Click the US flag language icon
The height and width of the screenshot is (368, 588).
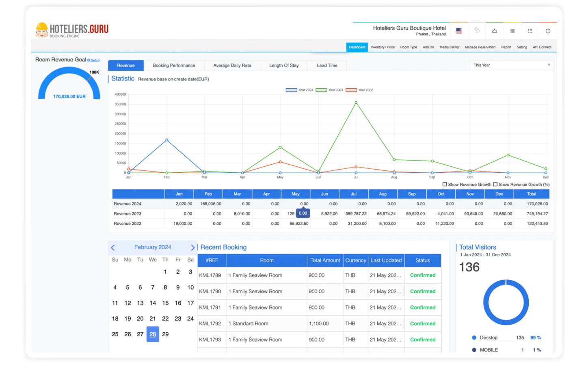459,31
